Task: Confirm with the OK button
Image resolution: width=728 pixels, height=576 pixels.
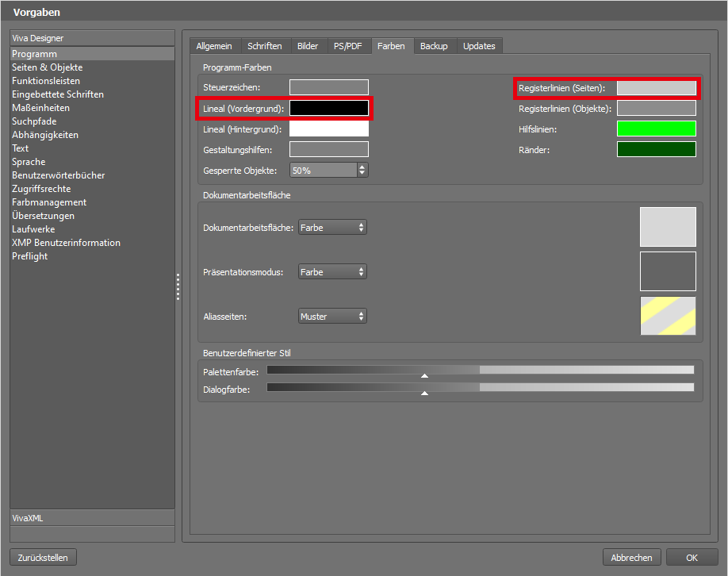Action: click(692, 558)
